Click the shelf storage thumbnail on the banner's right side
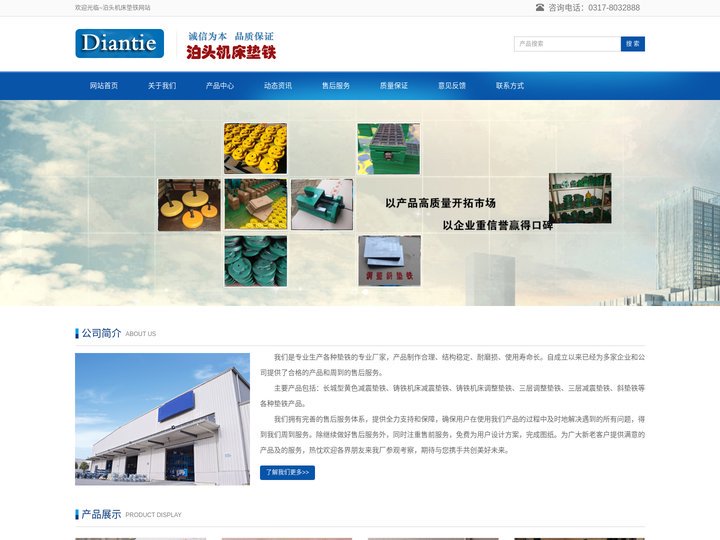 [x=580, y=198]
